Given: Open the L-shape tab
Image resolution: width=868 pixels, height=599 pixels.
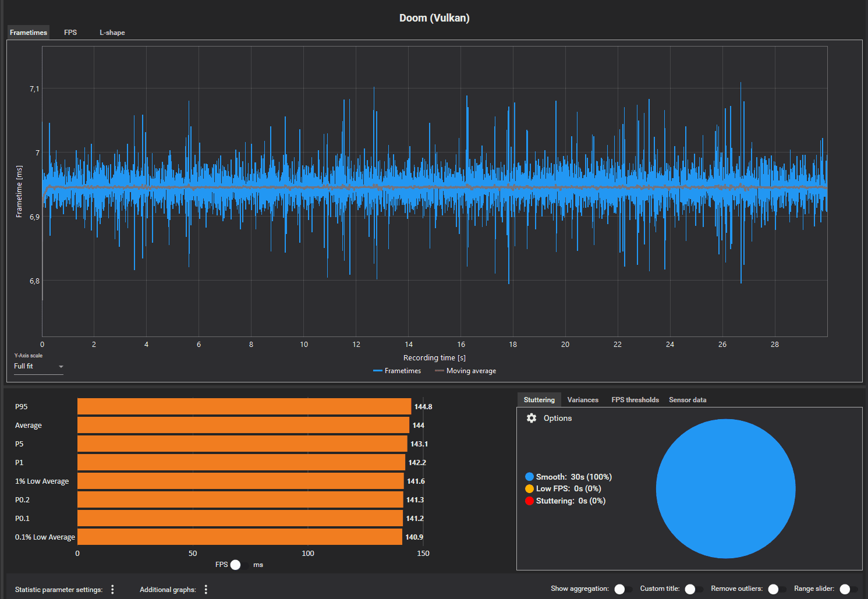Looking at the screenshot, I should pyautogui.click(x=112, y=33).
